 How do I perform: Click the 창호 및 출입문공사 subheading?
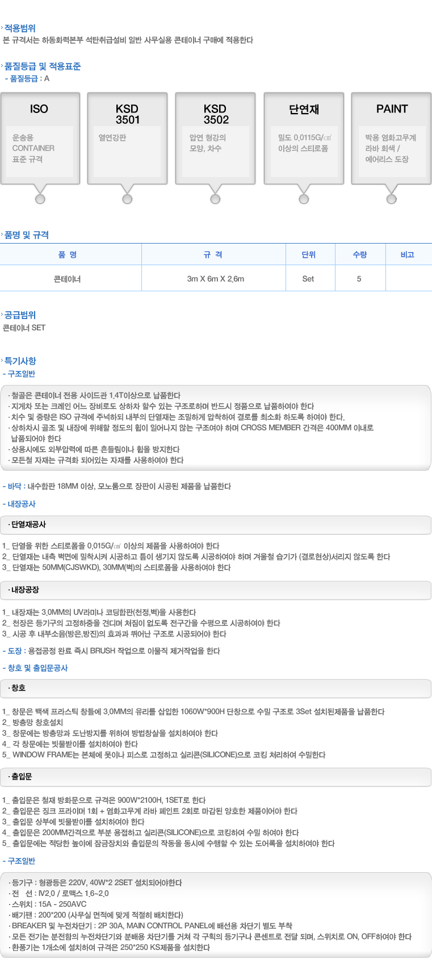click(x=36, y=668)
